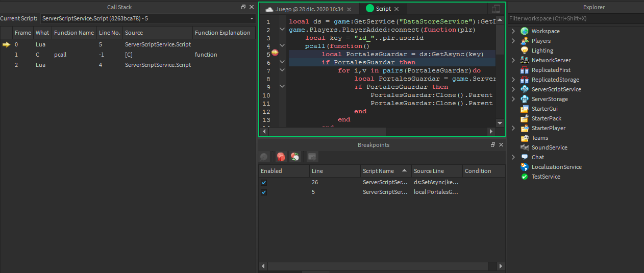The height and width of the screenshot is (273, 644).
Task: Select the Workspace globe icon in Explorer
Action: pos(524,31)
